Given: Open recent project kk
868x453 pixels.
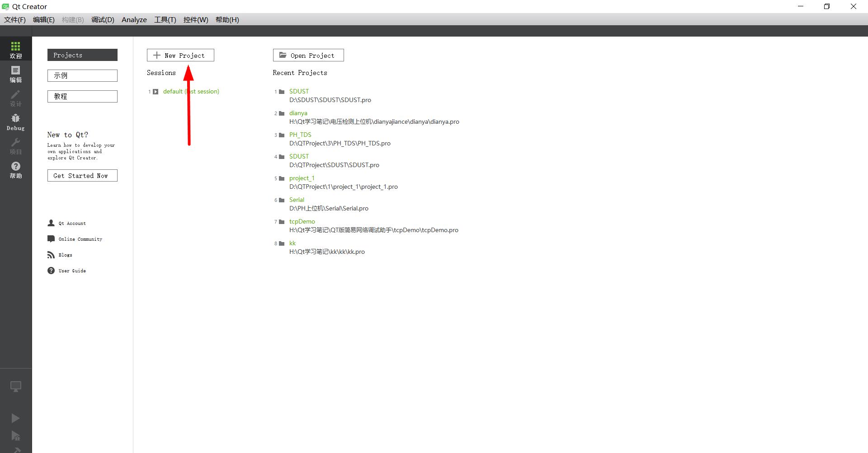Looking at the screenshot, I should 292,243.
